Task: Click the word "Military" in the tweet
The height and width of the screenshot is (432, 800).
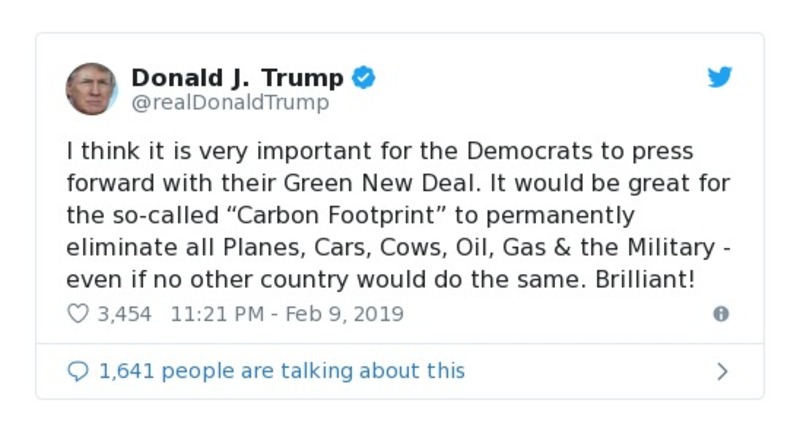Action: click(677, 248)
